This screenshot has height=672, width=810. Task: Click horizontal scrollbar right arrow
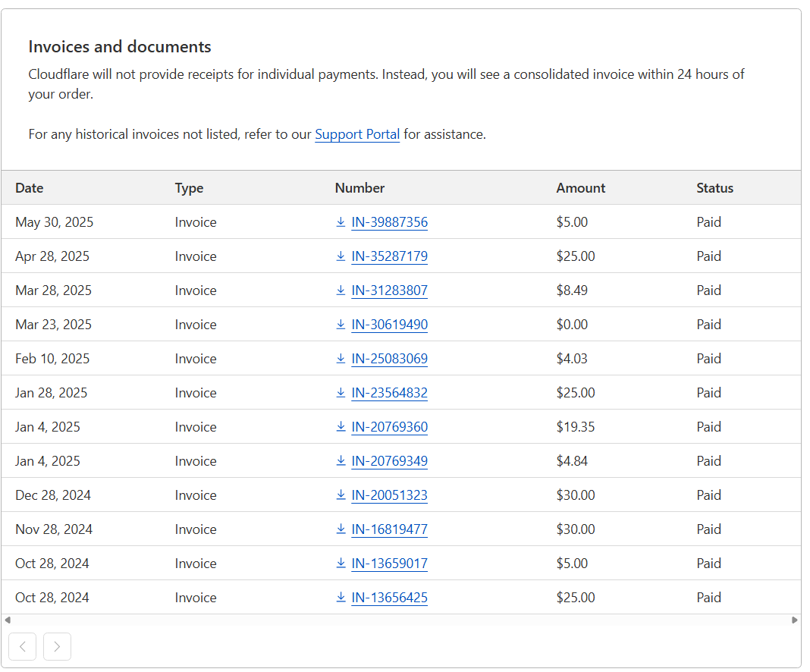(795, 620)
